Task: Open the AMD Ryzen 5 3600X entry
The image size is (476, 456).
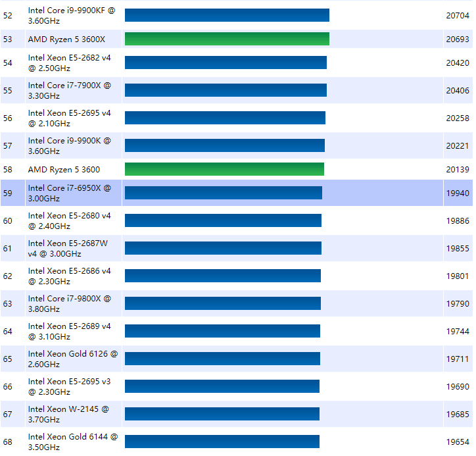Action: point(66,39)
